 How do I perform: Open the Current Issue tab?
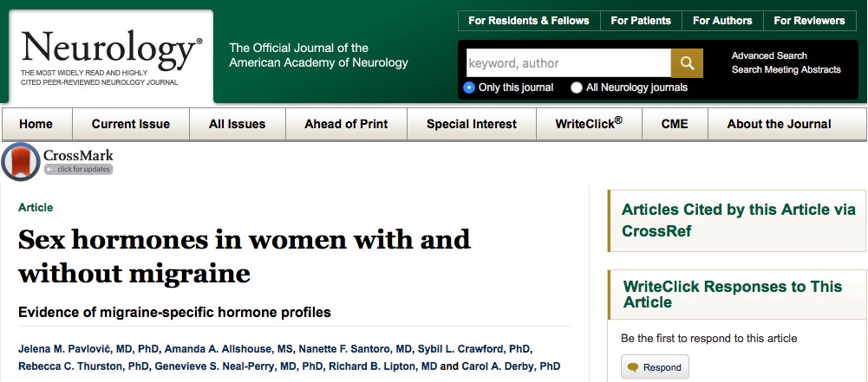[131, 125]
